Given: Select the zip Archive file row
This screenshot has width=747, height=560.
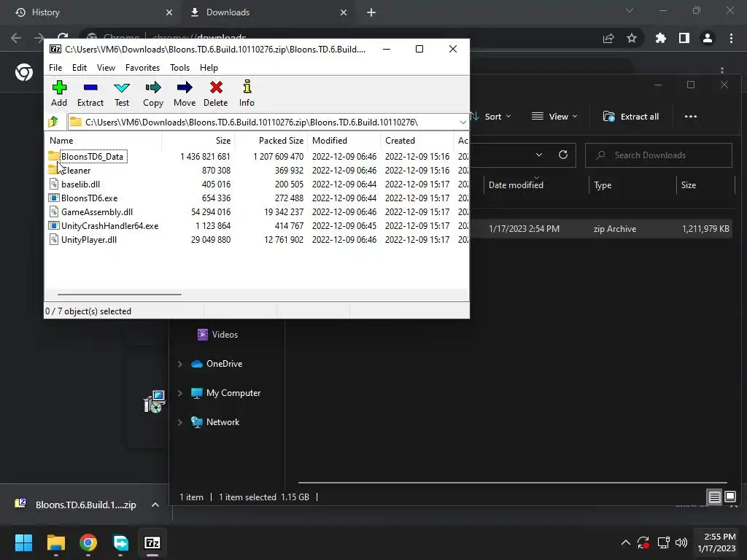Looking at the screenshot, I should point(600,228).
